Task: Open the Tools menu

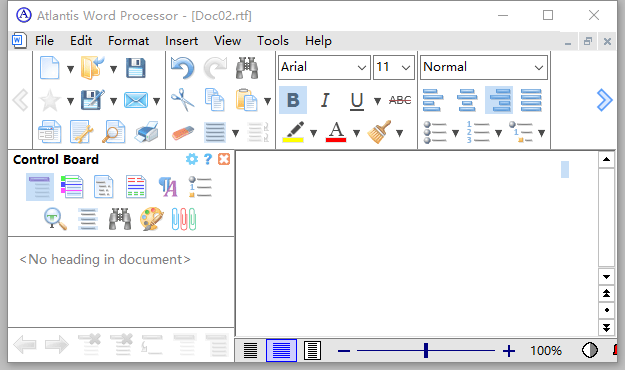Action: point(273,41)
